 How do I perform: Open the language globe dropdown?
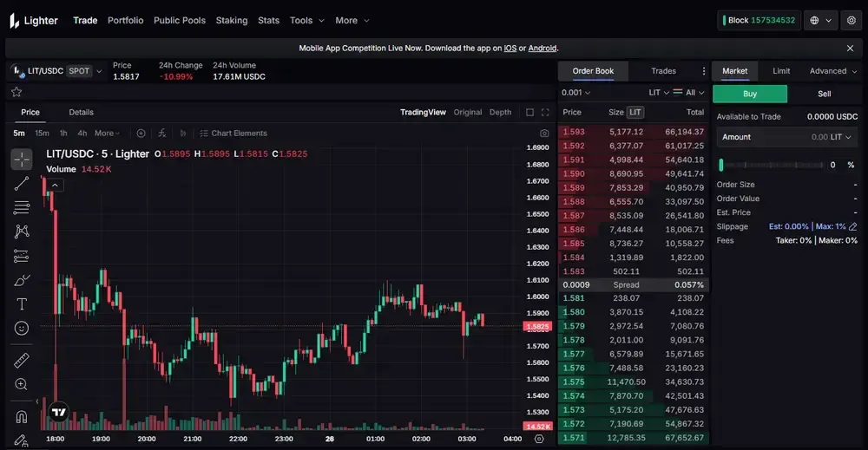820,21
